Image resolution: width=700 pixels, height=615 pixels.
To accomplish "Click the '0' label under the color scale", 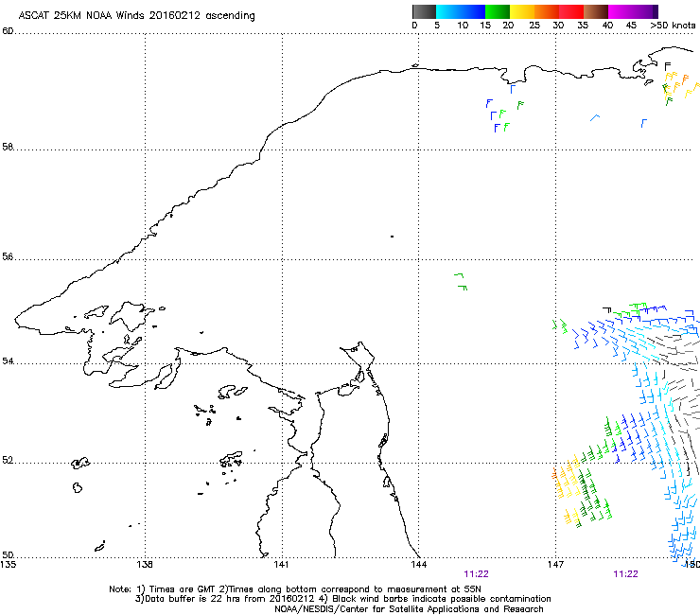I will (414, 26).
